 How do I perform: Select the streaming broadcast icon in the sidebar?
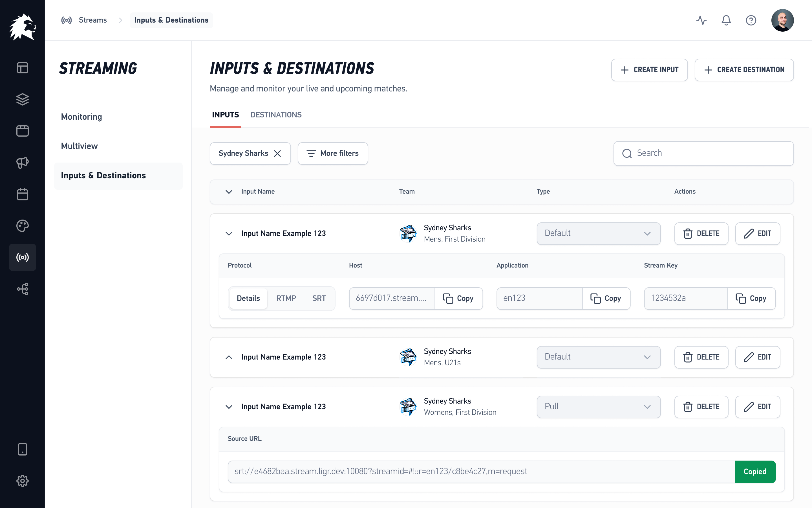[23, 257]
